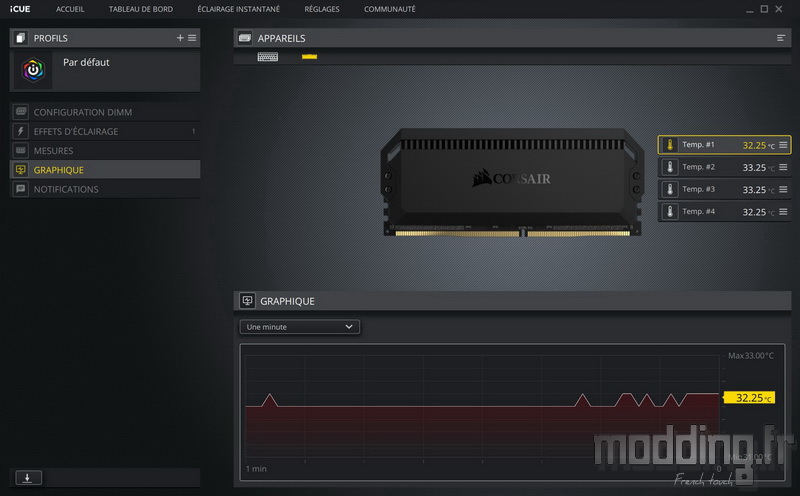The width and height of the screenshot is (800, 496).
Task: Click the import profile download button
Action: (x=28, y=478)
